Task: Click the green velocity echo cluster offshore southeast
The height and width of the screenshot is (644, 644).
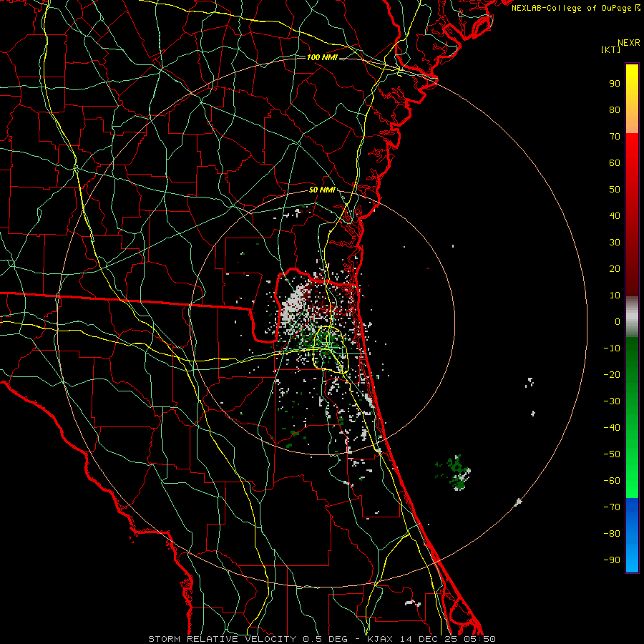Action: pyautogui.click(x=454, y=472)
